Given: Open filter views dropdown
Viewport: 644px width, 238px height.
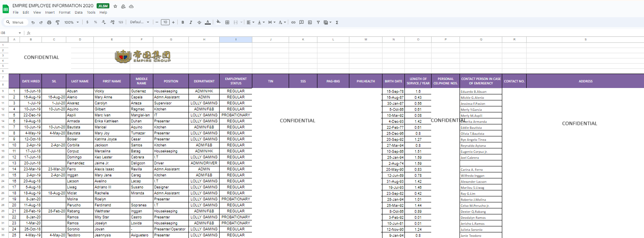Looking at the screenshot, I should tap(327, 22).
